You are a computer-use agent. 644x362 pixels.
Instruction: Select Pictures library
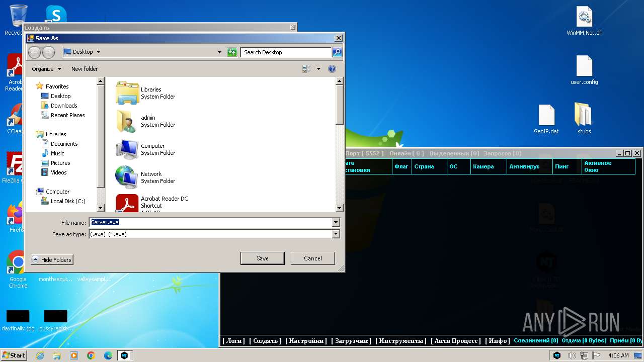(60, 163)
